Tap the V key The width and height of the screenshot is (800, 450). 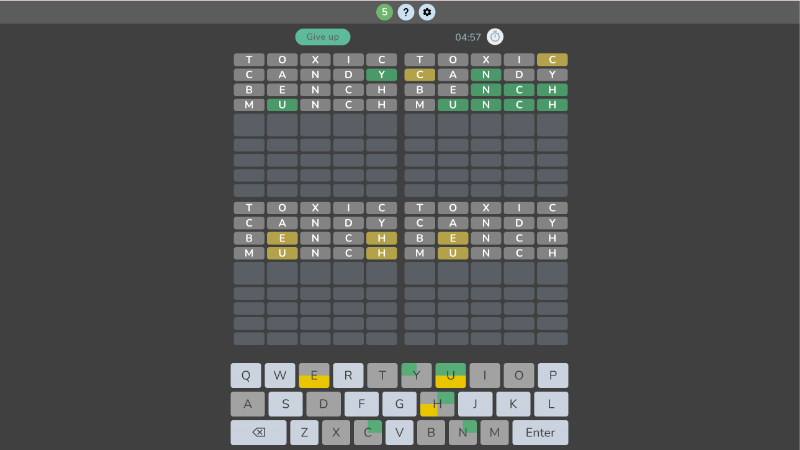click(399, 432)
